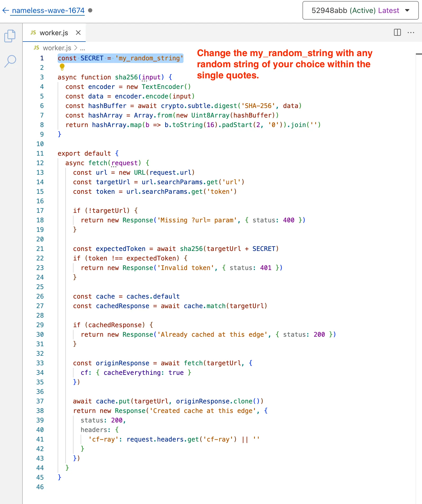
Task: Open the nameless-wave-1674 worker link
Action: [x=48, y=10]
